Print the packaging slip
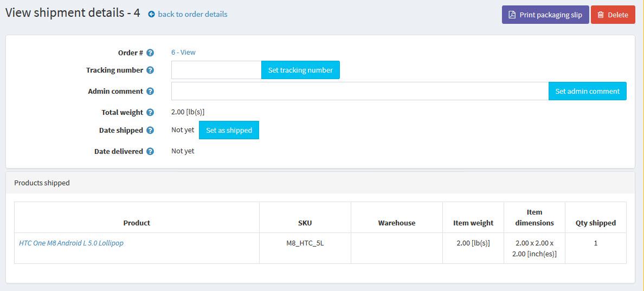This screenshot has width=644, height=291. tap(545, 15)
